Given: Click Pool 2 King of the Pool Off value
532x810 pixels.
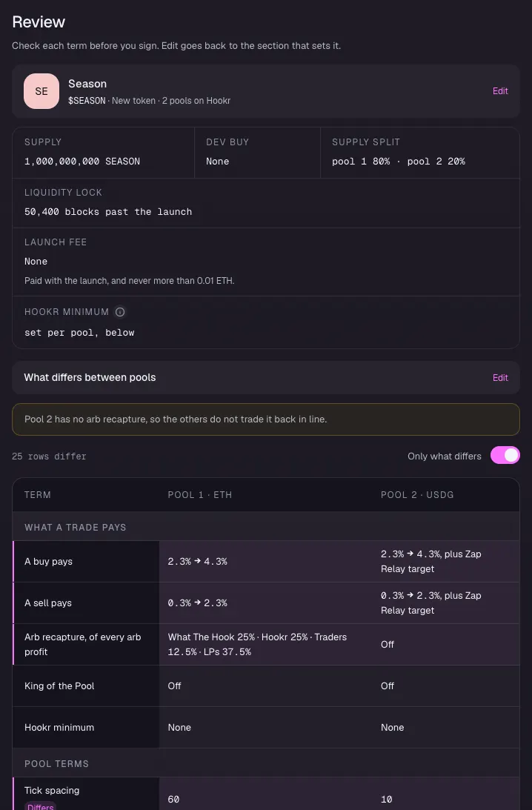Looking at the screenshot, I should pyautogui.click(x=388, y=686).
